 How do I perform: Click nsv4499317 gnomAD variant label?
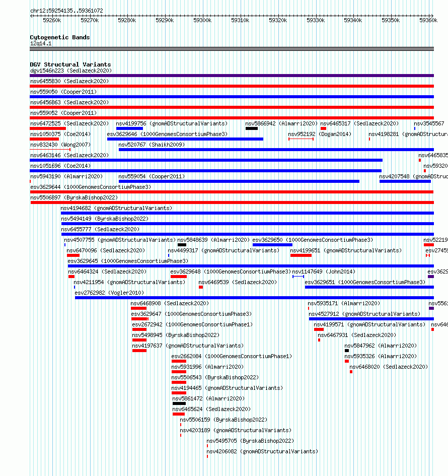pos(223,251)
